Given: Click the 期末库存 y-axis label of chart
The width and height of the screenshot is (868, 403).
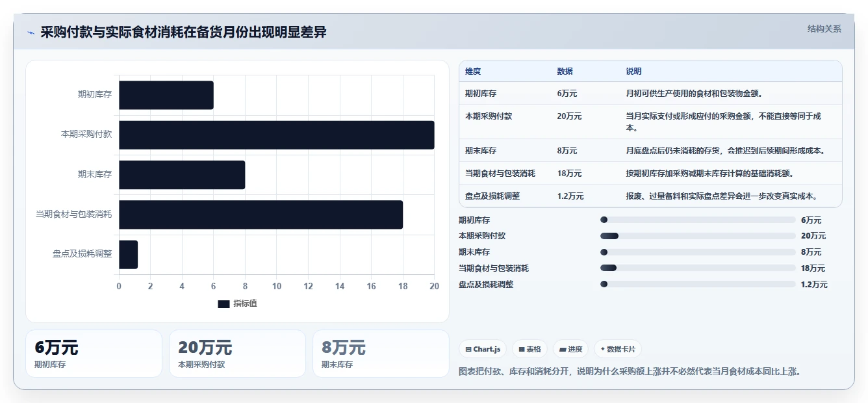Looking at the screenshot, I should tap(95, 175).
